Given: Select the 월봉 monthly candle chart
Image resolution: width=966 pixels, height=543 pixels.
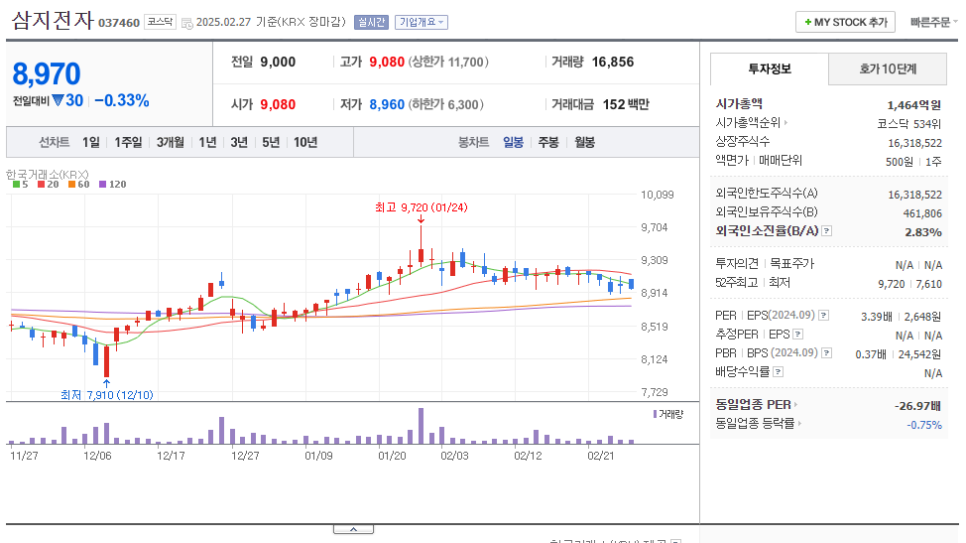Looking at the screenshot, I should [x=585, y=142].
